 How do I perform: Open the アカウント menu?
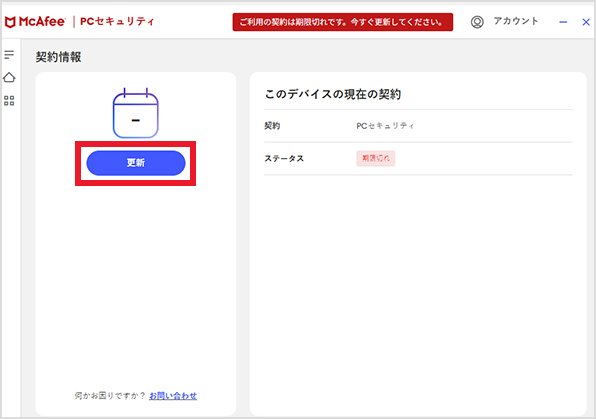516,21
